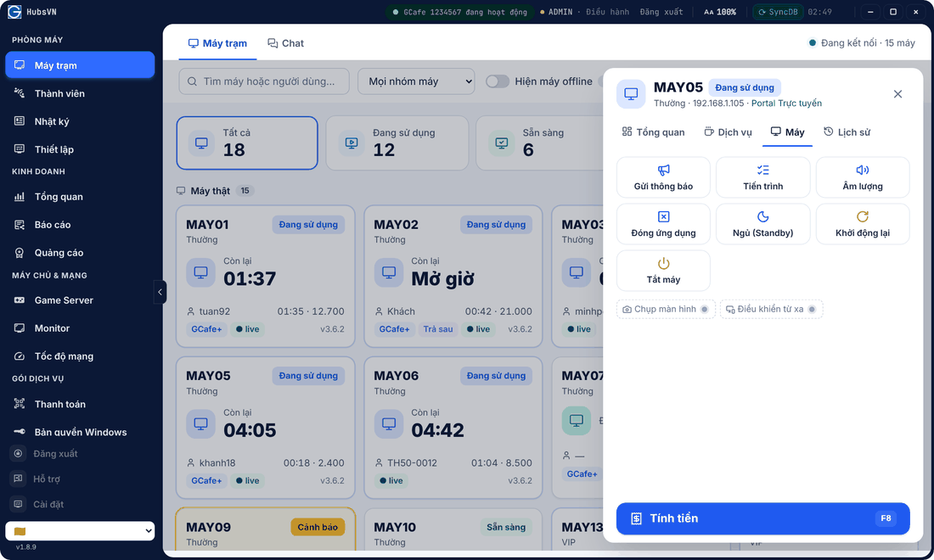Viewport: 934px width, 560px height.
Task: Open the MAY02 machine card
Action: point(453,276)
